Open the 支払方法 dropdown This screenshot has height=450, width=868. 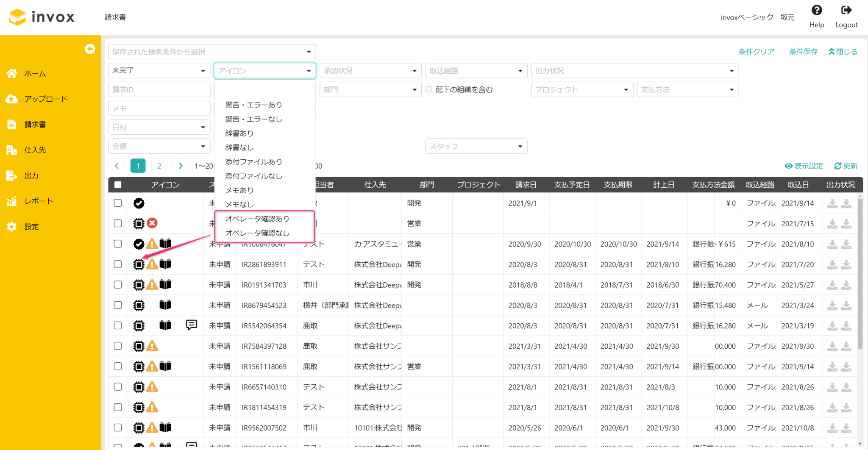pyautogui.click(x=687, y=89)
